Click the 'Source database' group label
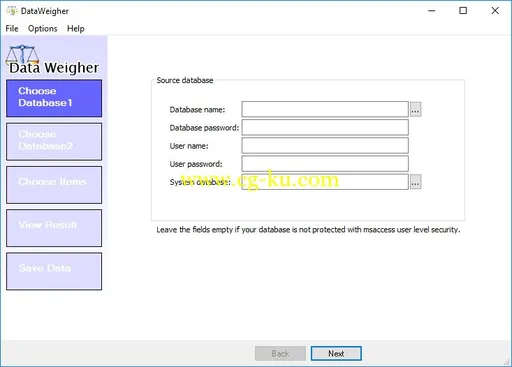The image size is (512, 367). (185, 80)
